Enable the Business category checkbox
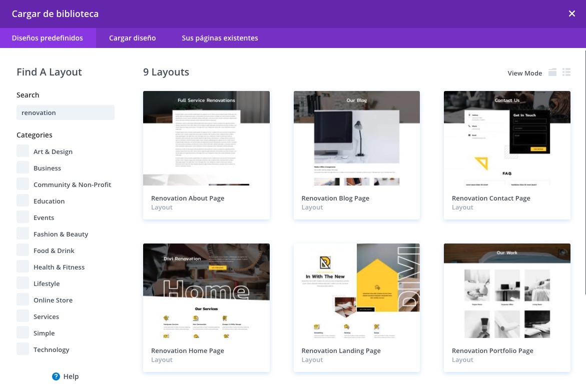Image resolution: width=586 pixels, height=392 pixels. pyautogui.click(x=23, y=168)
